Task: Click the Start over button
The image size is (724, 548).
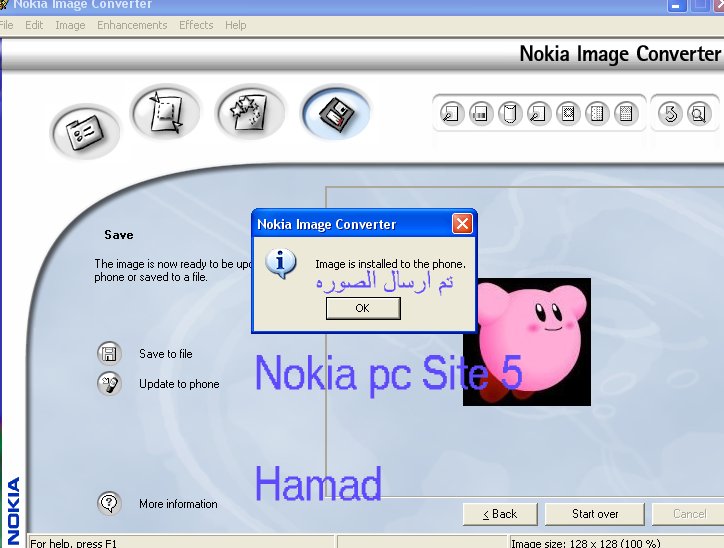Action: 595,514
